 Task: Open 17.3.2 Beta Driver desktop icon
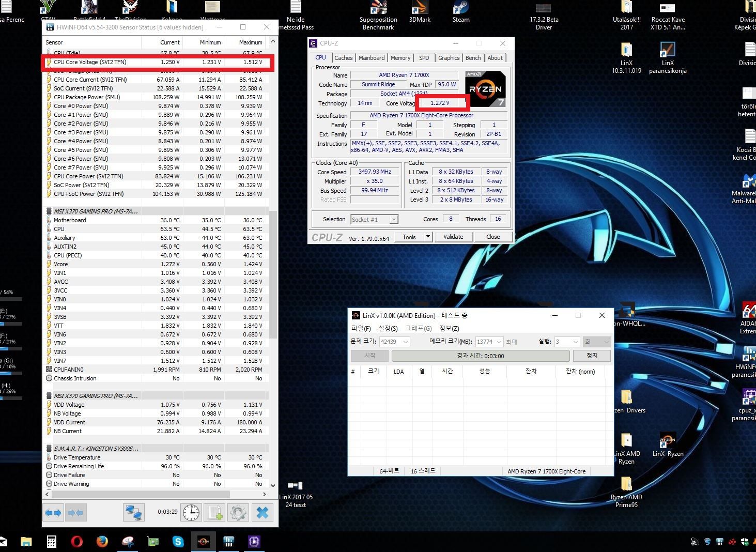pyautogui.click(x=544, y=16)
